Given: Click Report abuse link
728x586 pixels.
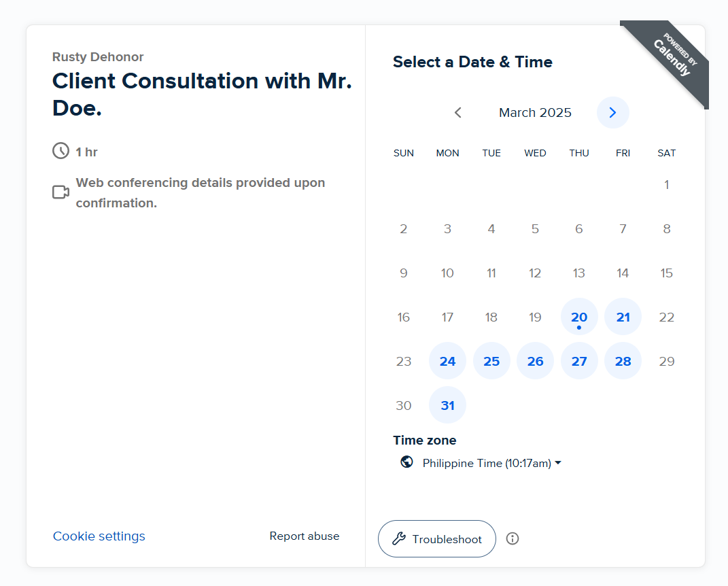Looking at the screenshot, I should click(x=305, y=536).
